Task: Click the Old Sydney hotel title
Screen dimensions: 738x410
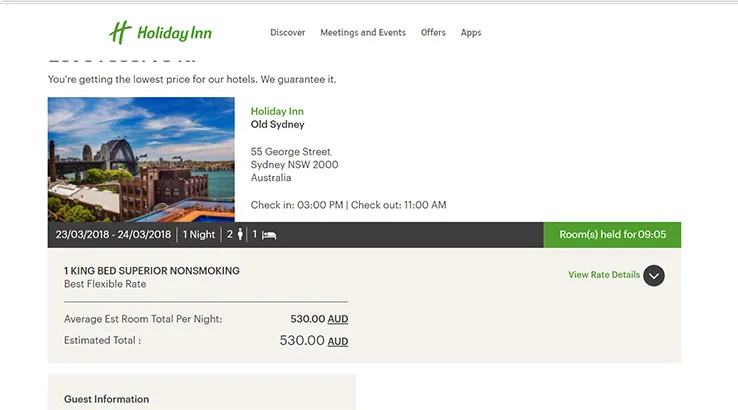Action: click(x=277, y=125)
